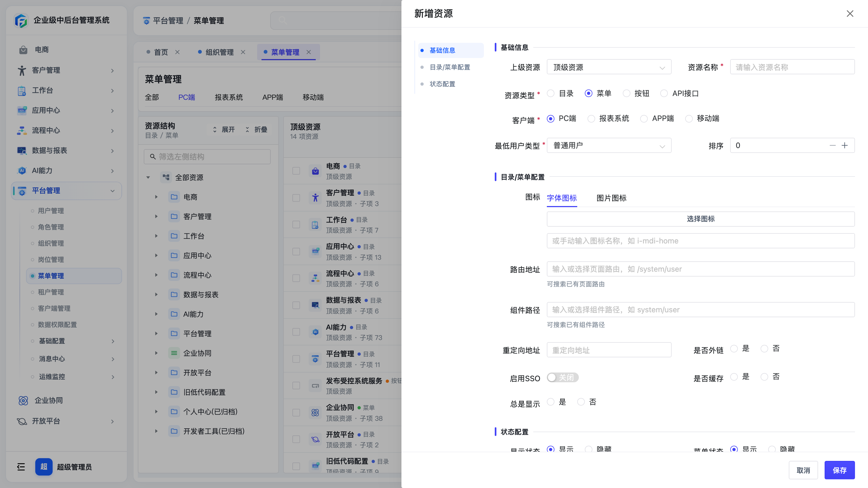
Task: Click the 保存 button
Action: (839, 470)
